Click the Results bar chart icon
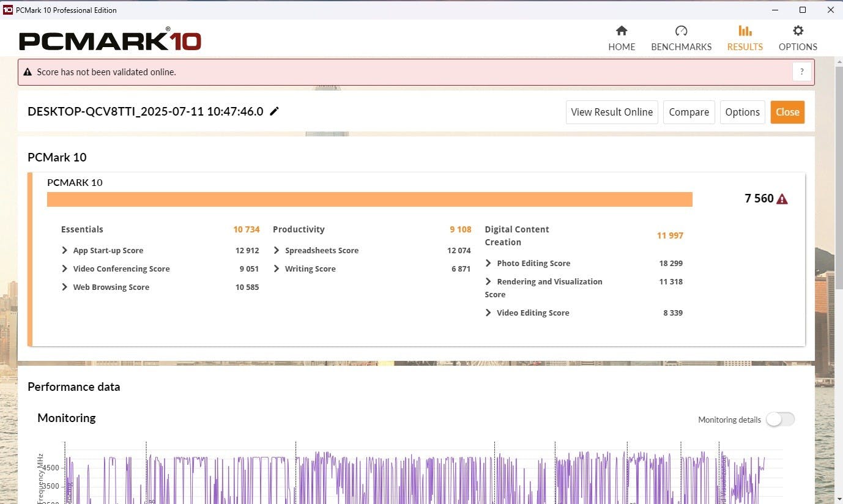 point(745,31)
